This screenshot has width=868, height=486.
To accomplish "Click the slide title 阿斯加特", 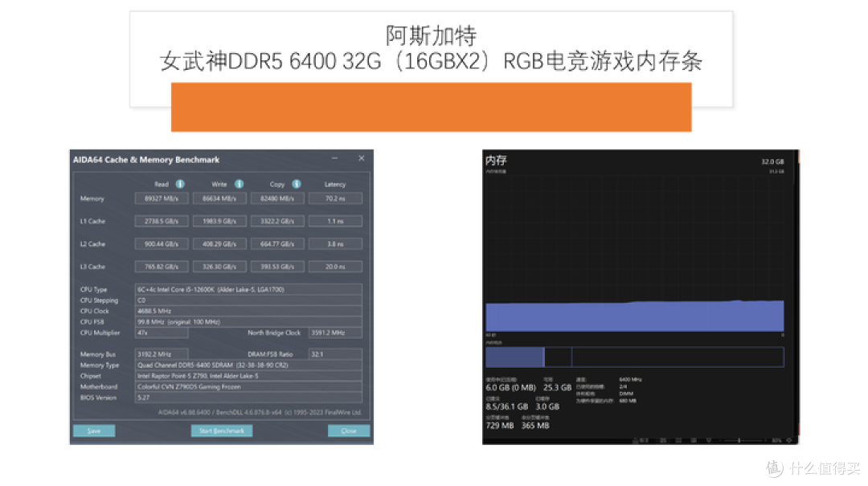I will pos(431,35).
